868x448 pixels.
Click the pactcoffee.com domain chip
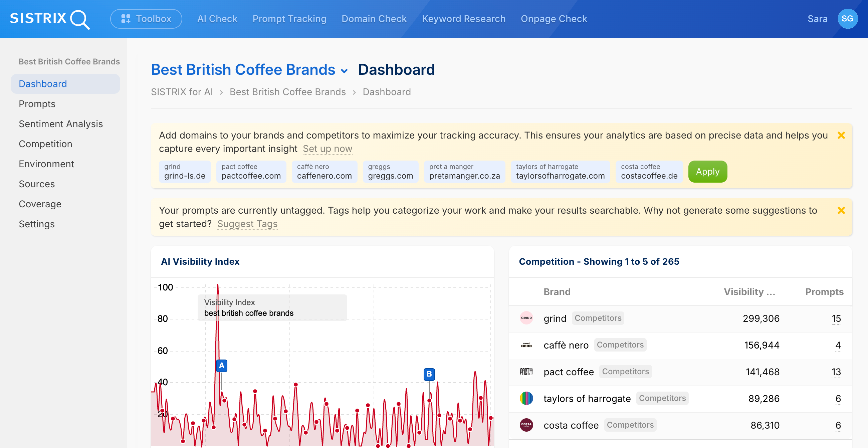[251, 172]
